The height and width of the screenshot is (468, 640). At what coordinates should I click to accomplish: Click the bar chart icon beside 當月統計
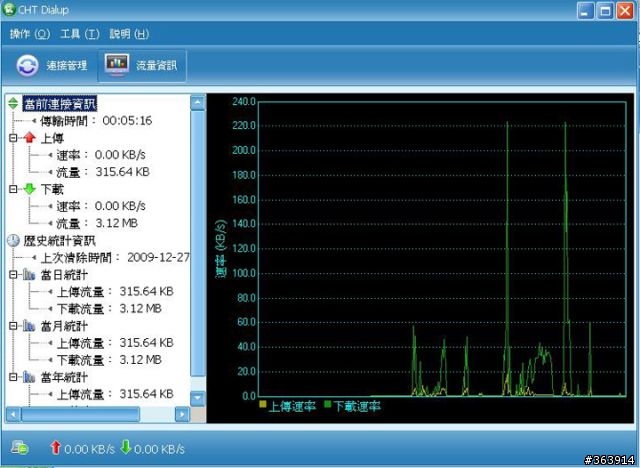pos(29,326)
